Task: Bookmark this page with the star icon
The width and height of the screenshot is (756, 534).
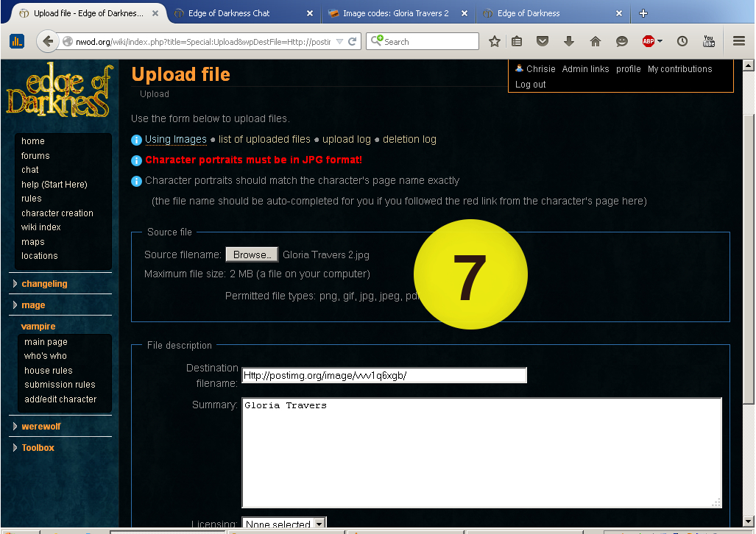Action: (495, 42)
